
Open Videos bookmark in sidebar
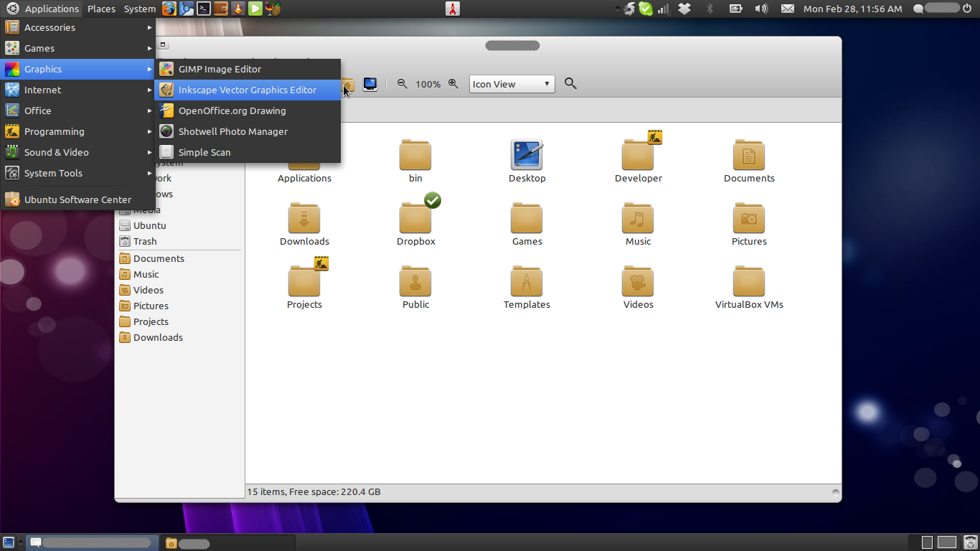point(180,290)
